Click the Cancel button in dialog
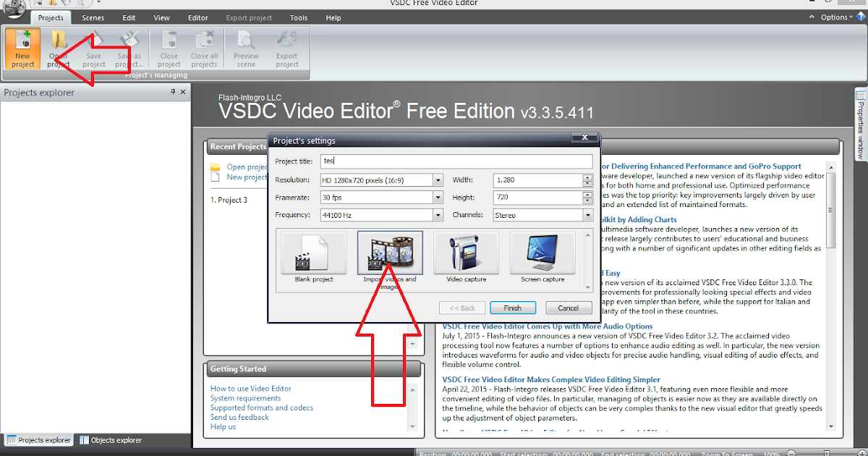 (x=569, y=308)
